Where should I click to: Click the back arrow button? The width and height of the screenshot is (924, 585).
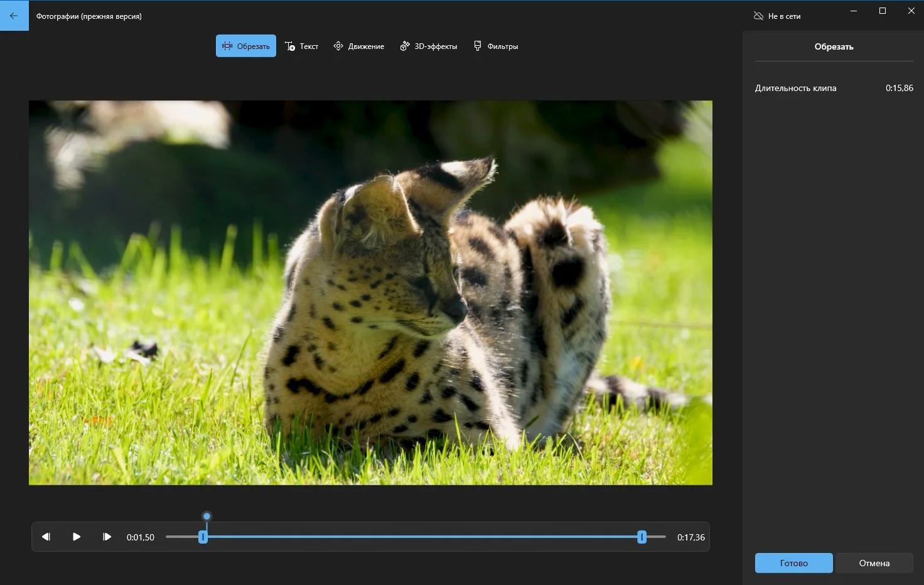[x=14, y=16]
